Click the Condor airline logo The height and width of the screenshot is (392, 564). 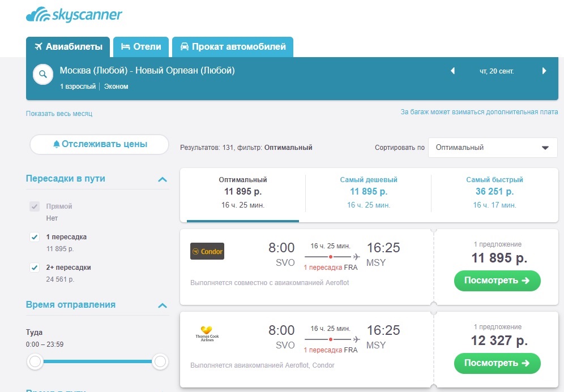(x=207, y=251)
